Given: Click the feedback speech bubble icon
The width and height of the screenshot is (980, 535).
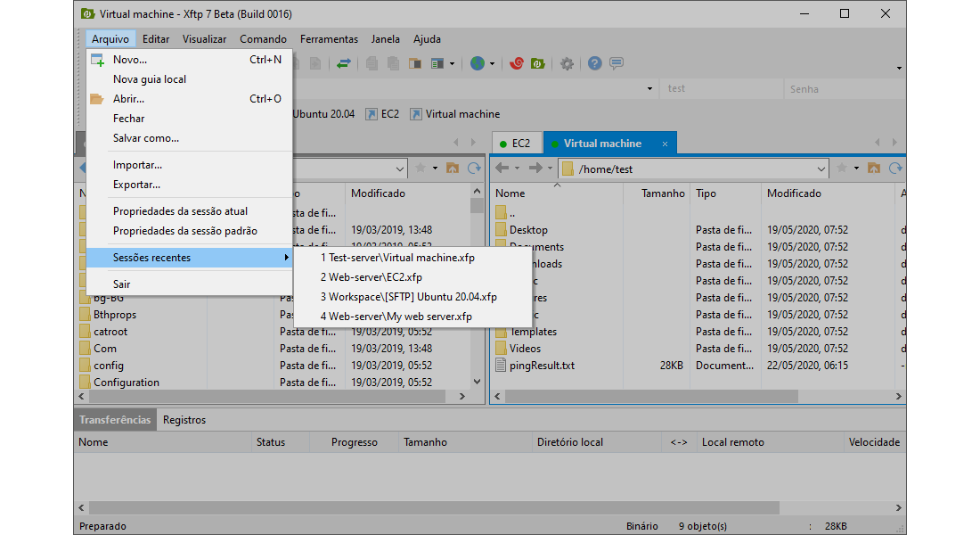Looking at the screenshot, I should (617, 63).
